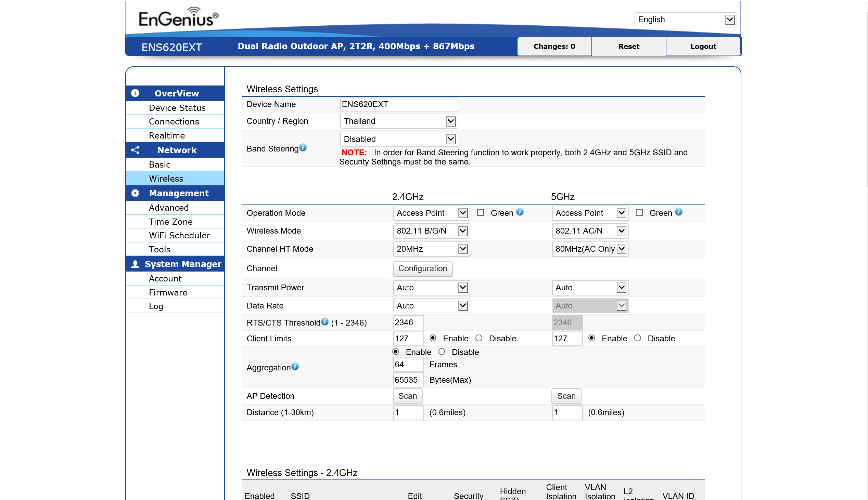Click Aggregation Bytes(Max) input field
868x500 pixels.
coord(408,380)
